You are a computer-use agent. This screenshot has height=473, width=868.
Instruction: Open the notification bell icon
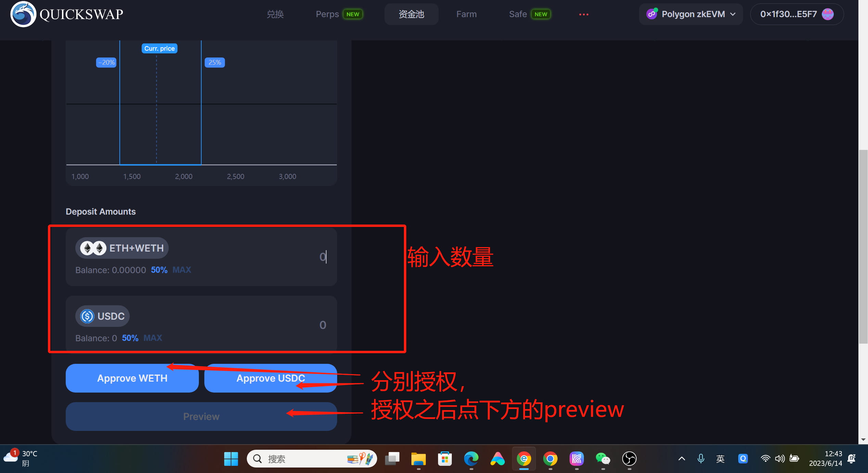852,459
